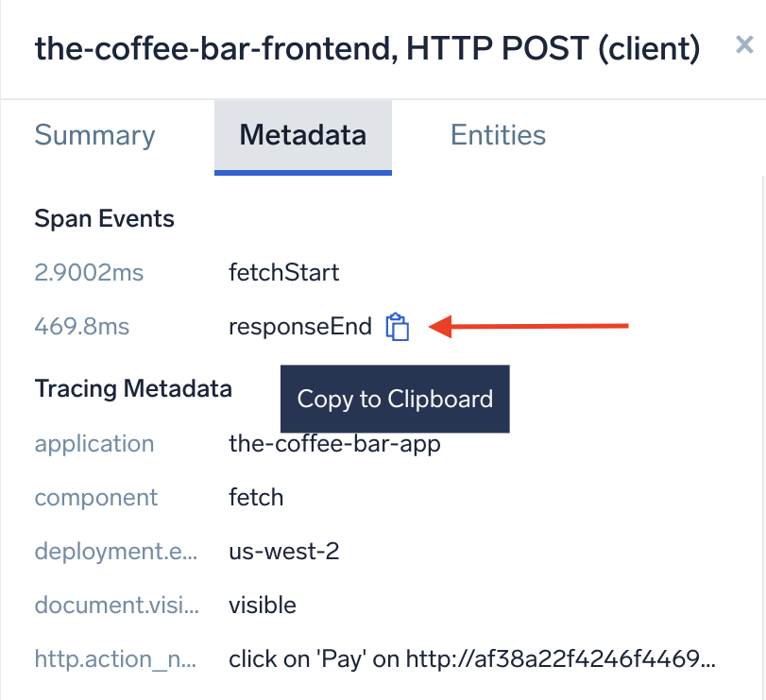This screenshot has height=700, width=766.
Task: Select the Metadata tab
Action: tap(302, 135)
